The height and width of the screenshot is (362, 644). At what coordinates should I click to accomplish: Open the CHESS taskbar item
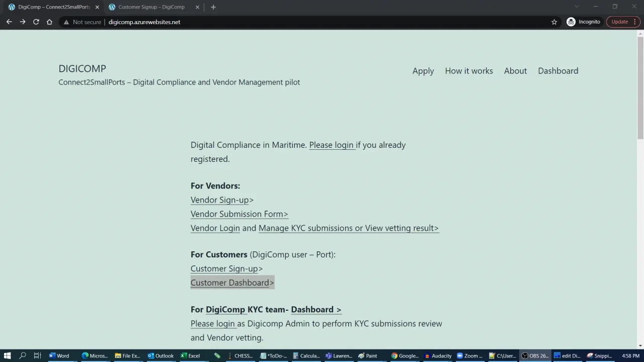[239, 355]
